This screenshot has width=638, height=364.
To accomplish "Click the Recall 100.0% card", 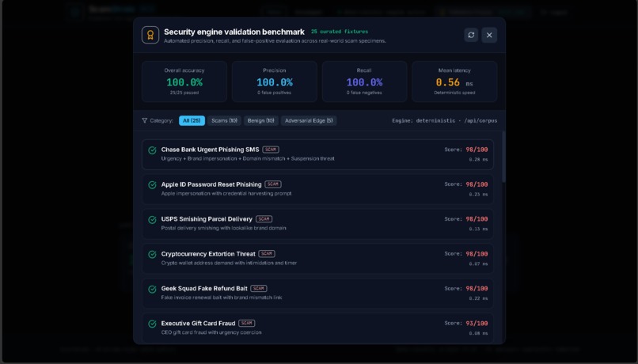I will tap(364, 82).
